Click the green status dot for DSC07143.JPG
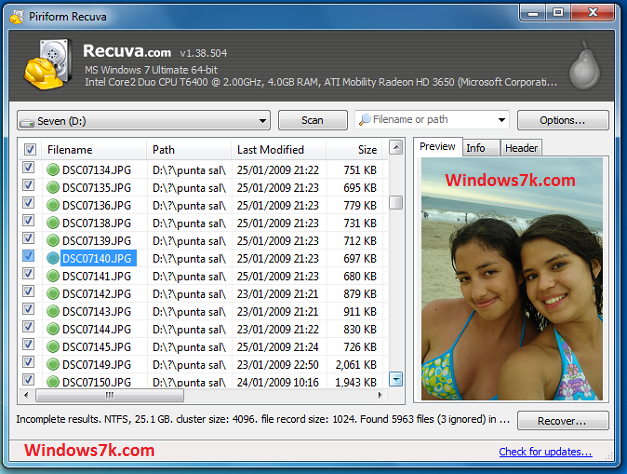The image size is (627, 474). [x=53, y=311]
